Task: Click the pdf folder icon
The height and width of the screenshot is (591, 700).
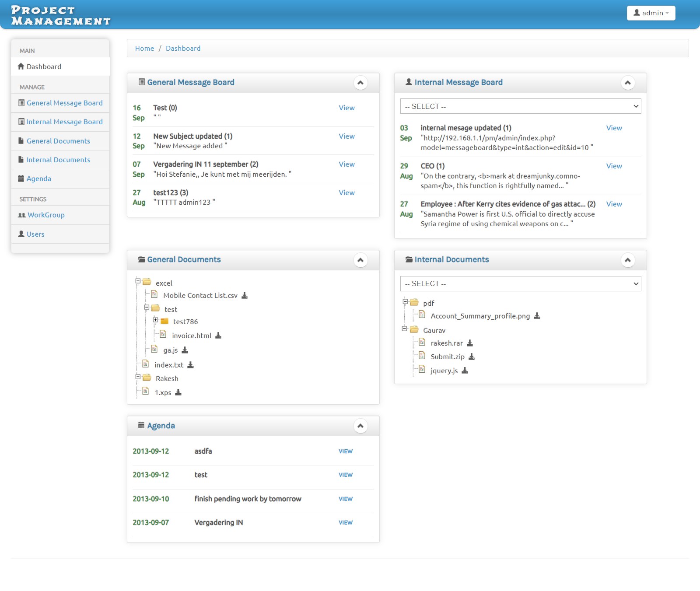Action: 414,302
